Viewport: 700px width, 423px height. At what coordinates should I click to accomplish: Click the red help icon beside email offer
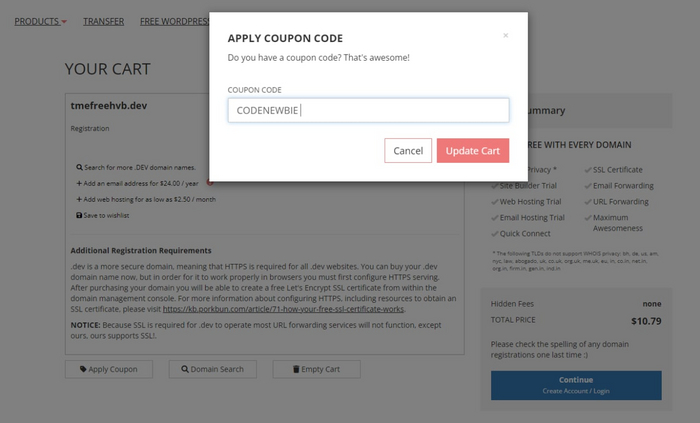(210, 183)
